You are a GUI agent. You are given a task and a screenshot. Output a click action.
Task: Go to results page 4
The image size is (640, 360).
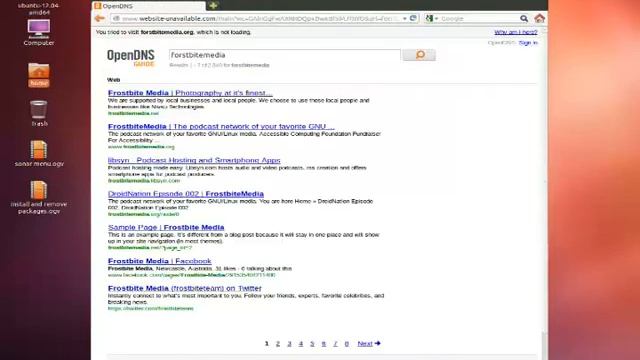click(x=301, y=344)
